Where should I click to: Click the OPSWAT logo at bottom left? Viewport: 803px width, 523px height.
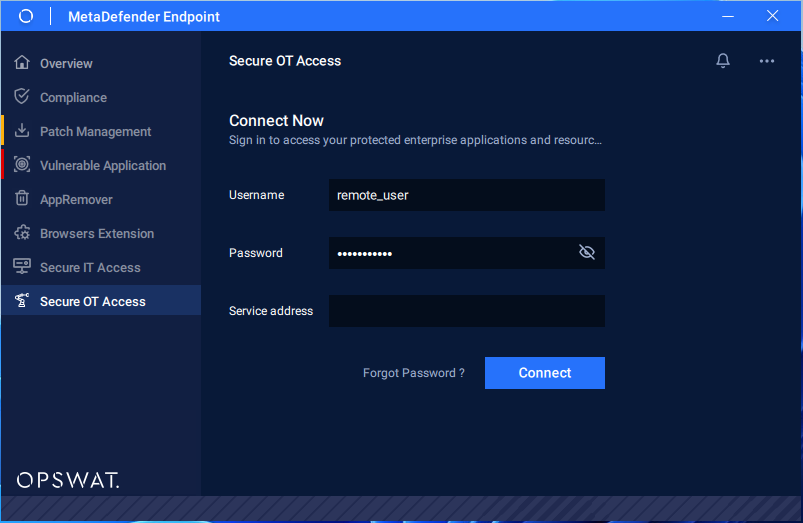pos(68,480)
